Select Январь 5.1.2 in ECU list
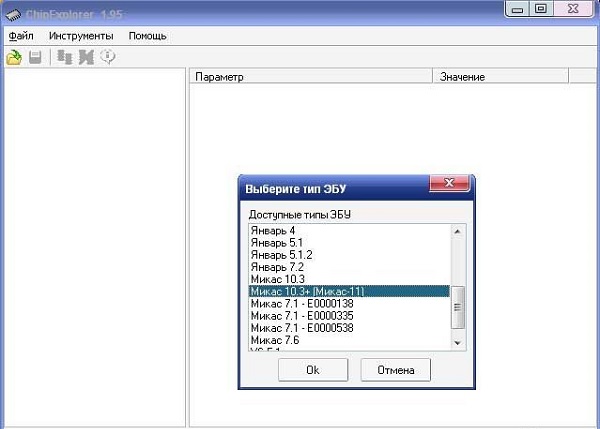600x429 pixels. 349,255
